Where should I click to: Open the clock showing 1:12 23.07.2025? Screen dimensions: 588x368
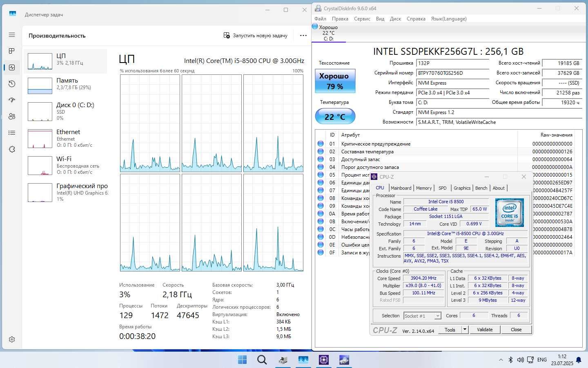(x=562, y=360)
